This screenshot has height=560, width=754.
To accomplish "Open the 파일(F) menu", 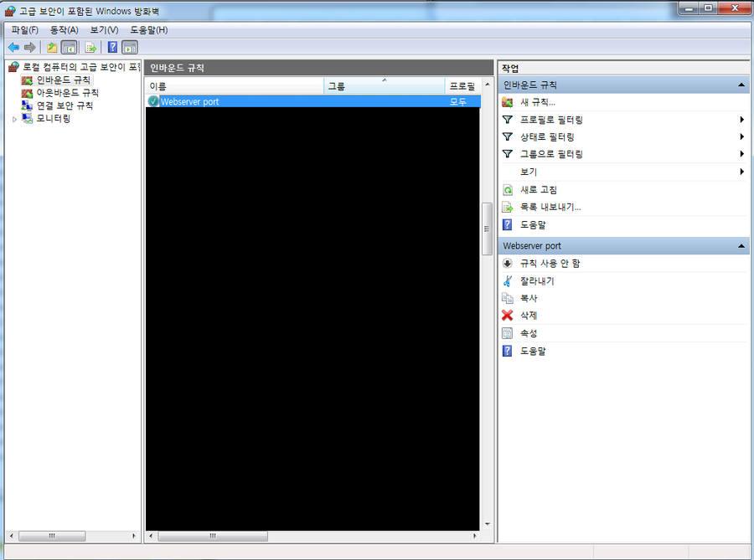I will pyautogui.click(x=24, y=30).
